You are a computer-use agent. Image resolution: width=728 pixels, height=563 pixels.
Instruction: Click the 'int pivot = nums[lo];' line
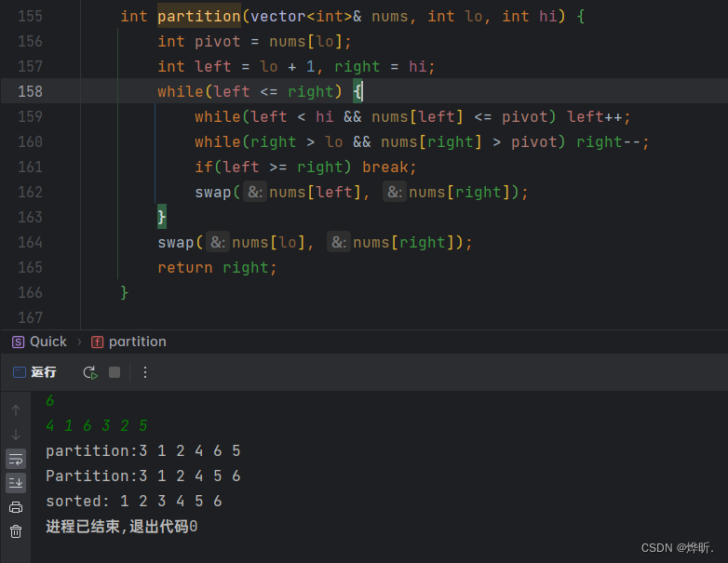254,41
